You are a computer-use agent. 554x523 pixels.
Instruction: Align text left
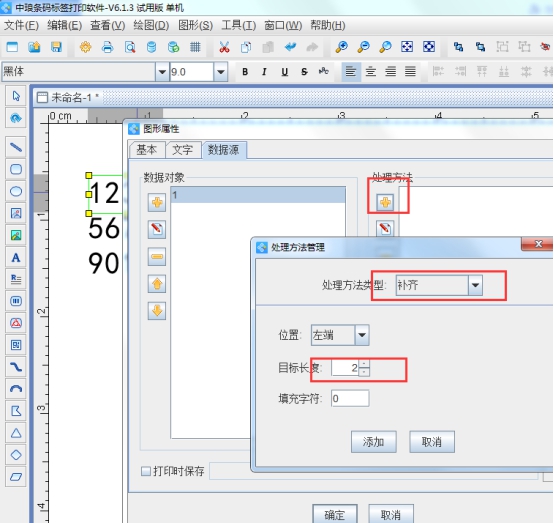coord(351,72)
